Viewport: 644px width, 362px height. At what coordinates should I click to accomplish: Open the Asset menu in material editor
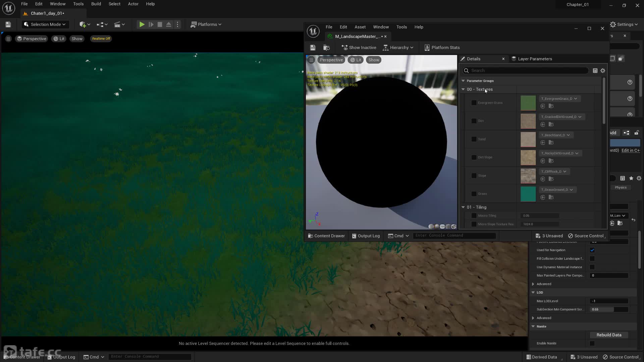coord(360,27)
